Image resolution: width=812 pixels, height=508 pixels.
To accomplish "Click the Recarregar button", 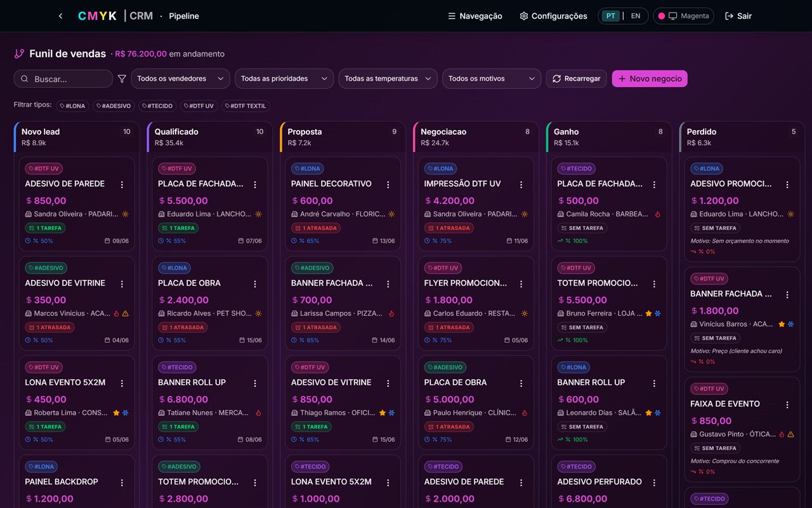I will coord(576,79).
